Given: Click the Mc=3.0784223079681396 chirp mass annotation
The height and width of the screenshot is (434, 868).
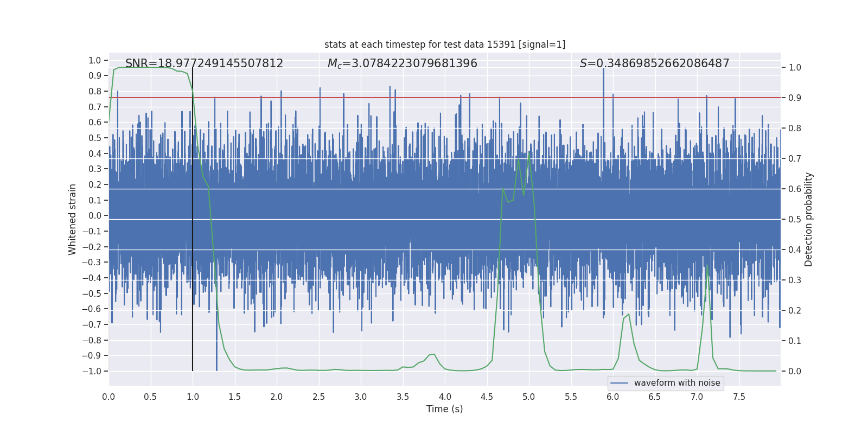Looking at the screenshot, I should (402, 63).
